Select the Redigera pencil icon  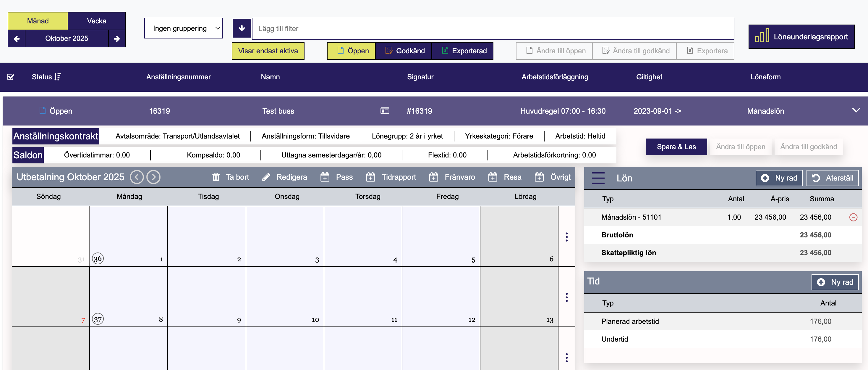click(266, 177)
